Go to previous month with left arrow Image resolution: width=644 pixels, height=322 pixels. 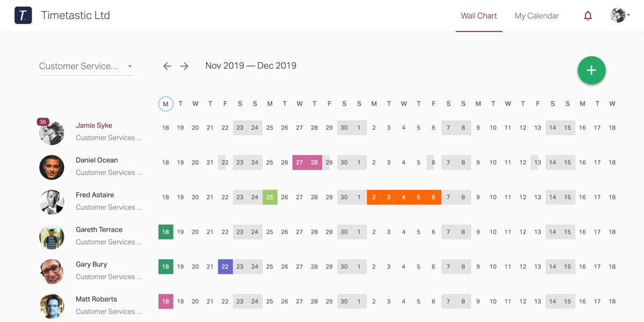pyautogui.click(x=167, y=66)
